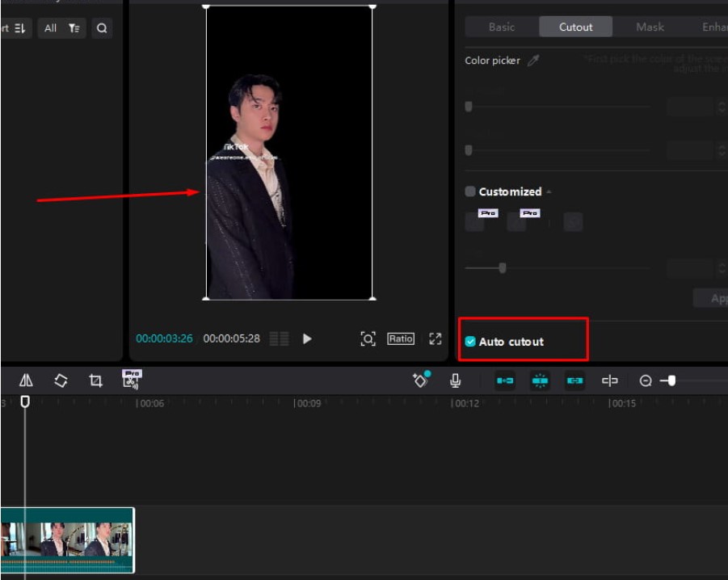
Task: Collapse the Customized section
Action: pos(547,192)
